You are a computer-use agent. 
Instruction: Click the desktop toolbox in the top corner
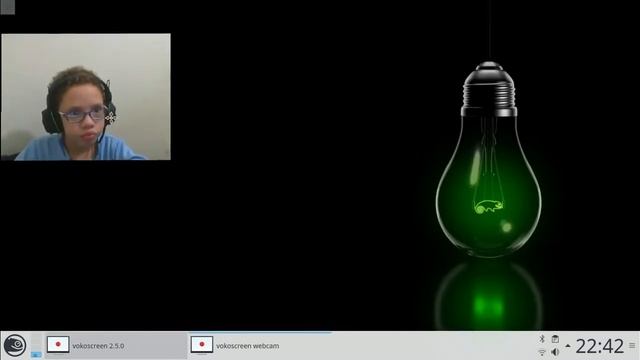(x=7, y=7)
